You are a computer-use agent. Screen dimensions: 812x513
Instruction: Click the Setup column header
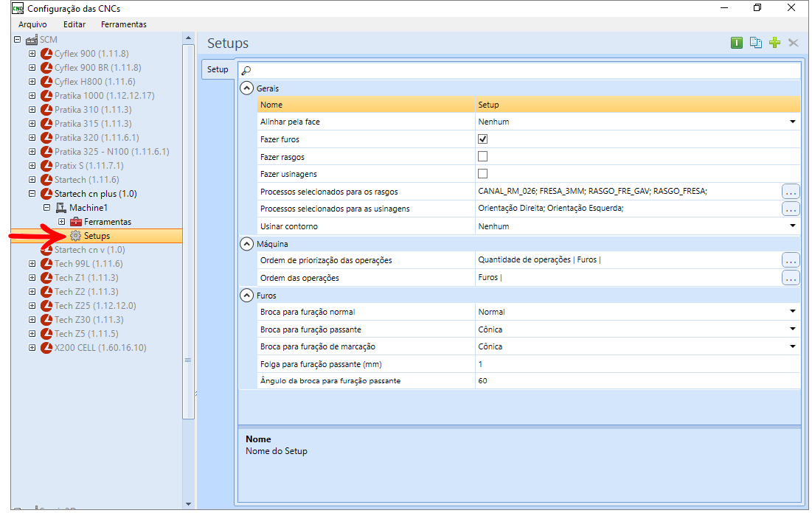(x=637, y=105)
